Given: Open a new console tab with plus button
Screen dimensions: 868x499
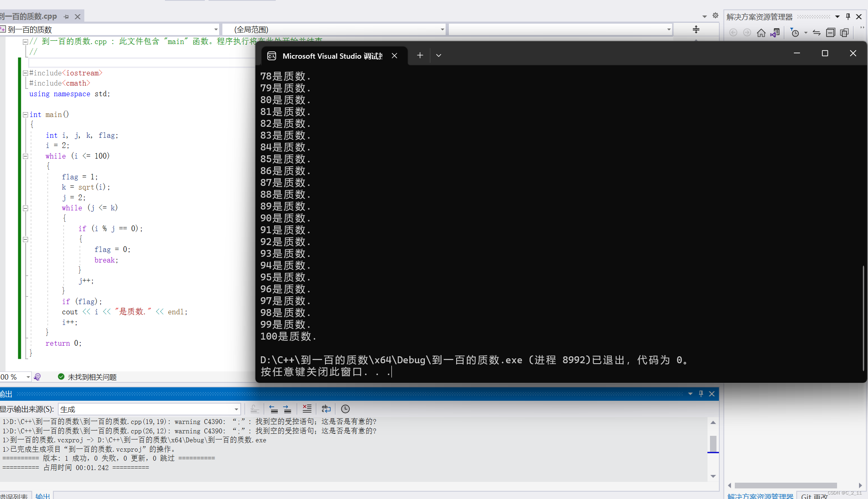Looking at the screenshot, I should pos(420,55).
